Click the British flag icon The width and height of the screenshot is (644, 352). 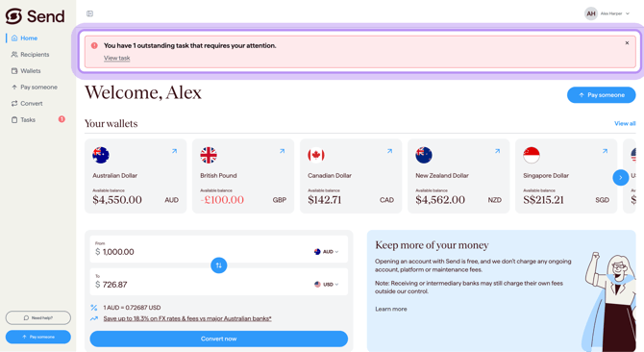(209, 155)
